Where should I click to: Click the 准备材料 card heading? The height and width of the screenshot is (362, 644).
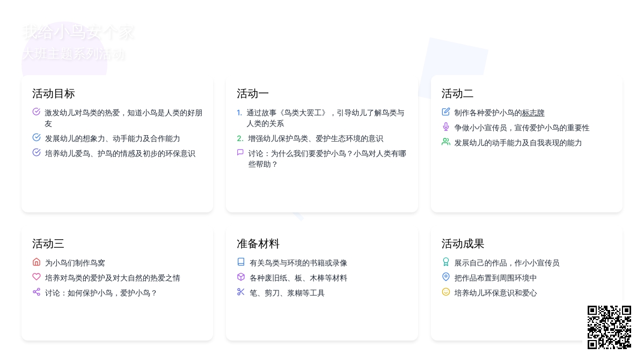pos(258,243)
